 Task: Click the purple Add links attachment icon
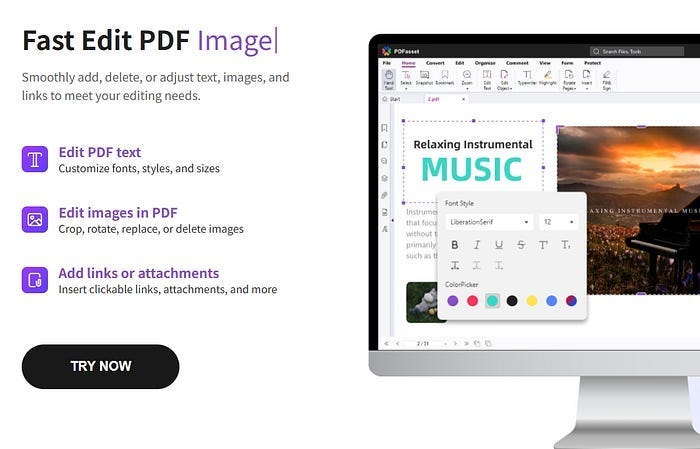tap(35, 280)
